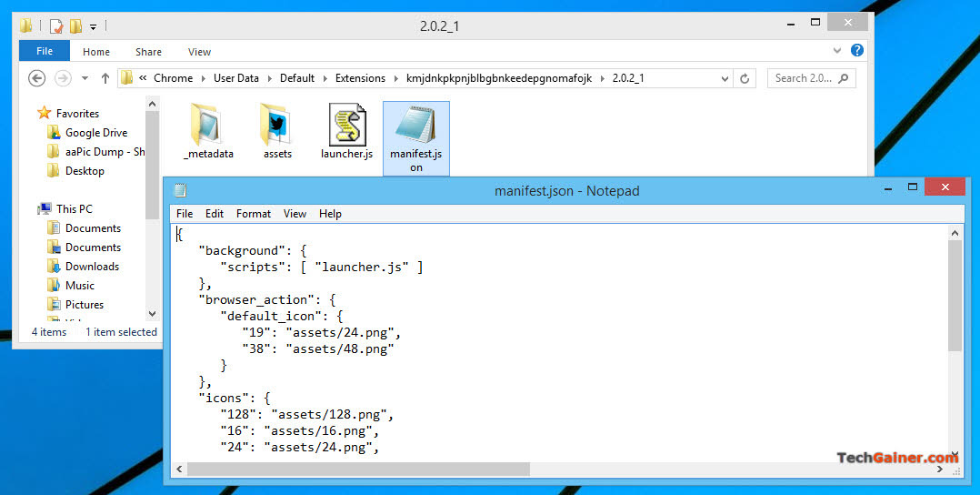Click navigation pane scroll down arrow
Screen dimensions: 980x495
pyautogui.click(x=152, y=314)
